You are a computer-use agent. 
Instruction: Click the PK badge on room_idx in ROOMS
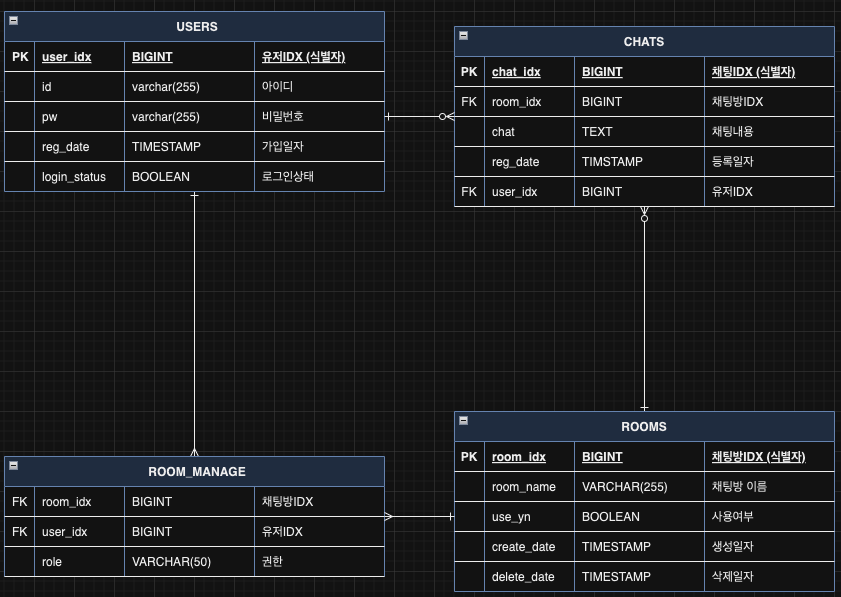468,456
